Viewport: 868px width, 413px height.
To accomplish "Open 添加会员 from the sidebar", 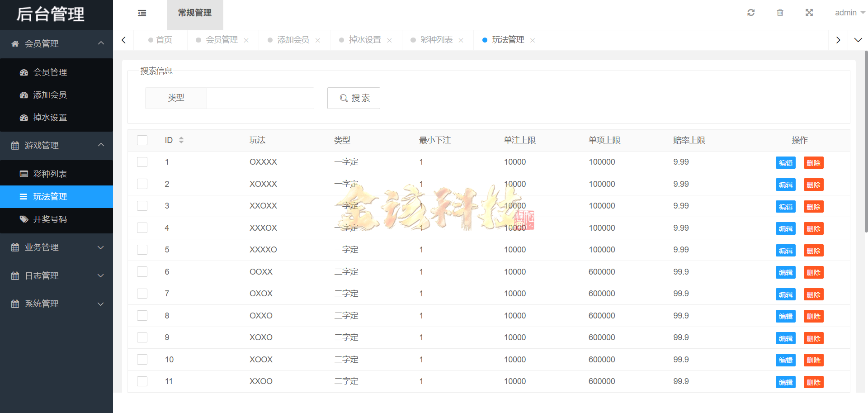I will click(51, 95).
